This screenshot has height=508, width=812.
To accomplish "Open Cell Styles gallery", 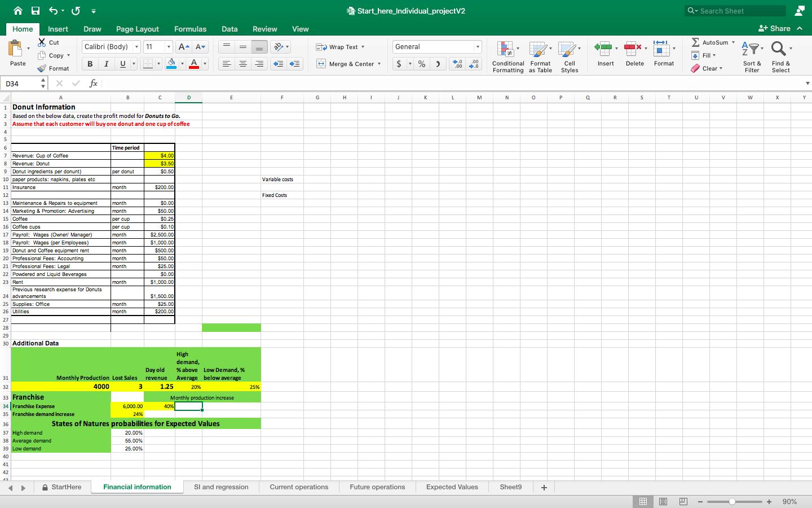I will 570,56.
